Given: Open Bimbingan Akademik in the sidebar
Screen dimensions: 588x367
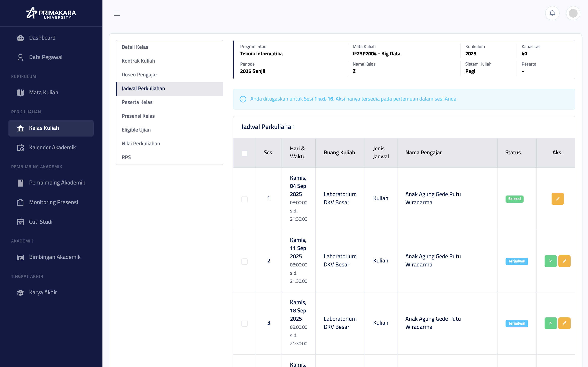Looking at the screenshot, I should (51, 257).
